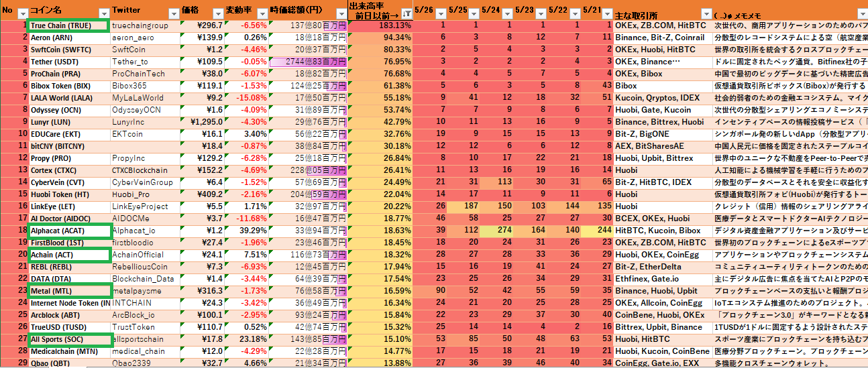Open the 5/26 column filter dropdown

coord(439,14)
